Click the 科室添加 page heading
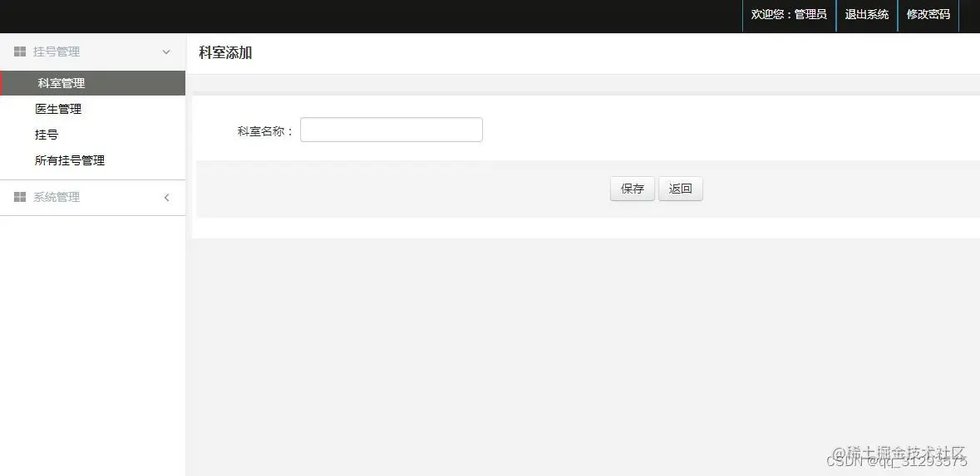The height and width of the screenshot is (476, 980). point(225,52)
